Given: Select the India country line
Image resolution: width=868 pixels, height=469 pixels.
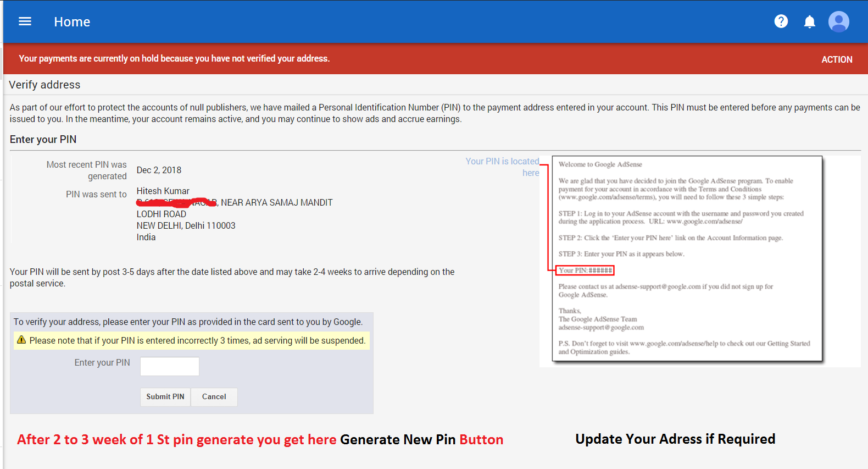Looking at the screenshot, I should (146, 237).
